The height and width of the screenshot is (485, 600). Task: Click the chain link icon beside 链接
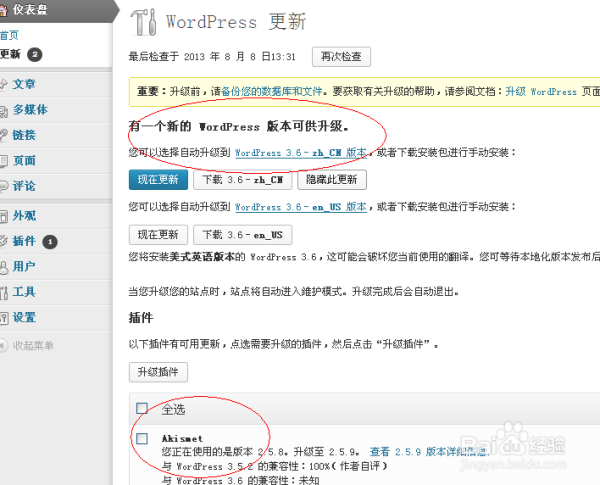3,135
